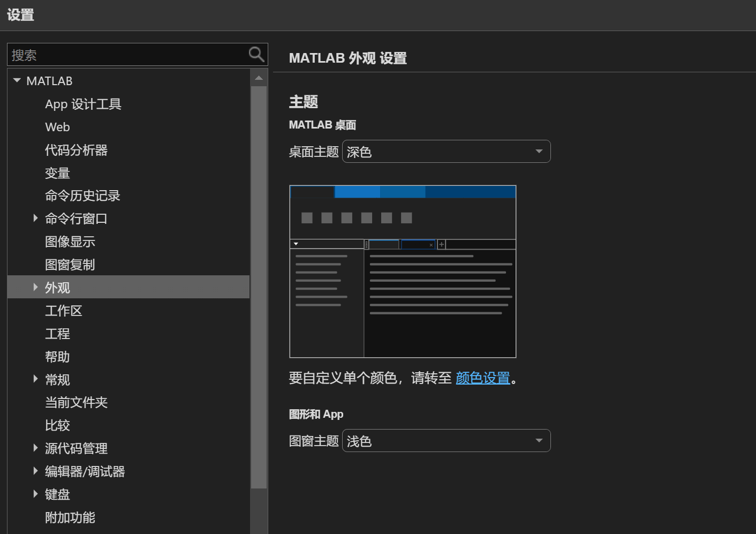756x534 pixels.
Task: Open 源代码管理 settings
Action: pos(76,448)
